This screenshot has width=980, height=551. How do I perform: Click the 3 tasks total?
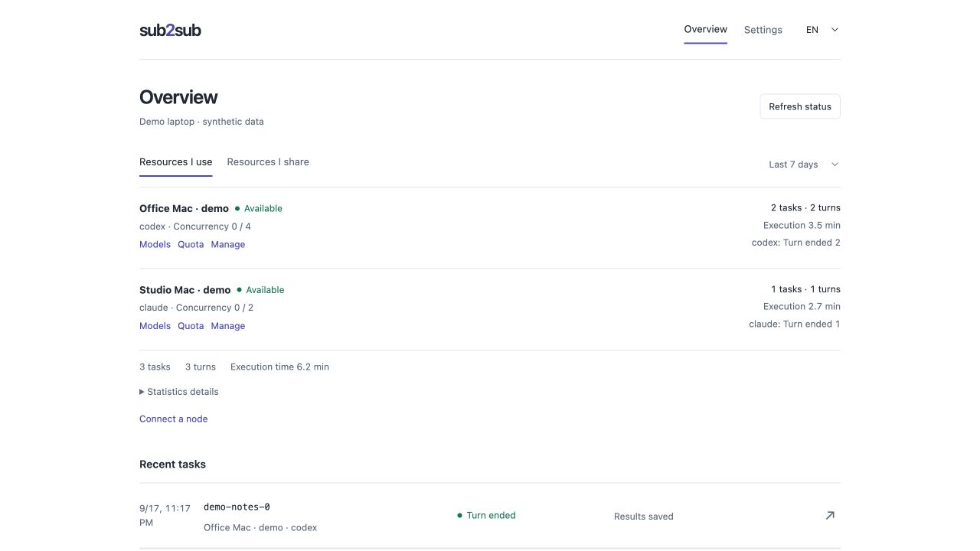click(155, 367)
